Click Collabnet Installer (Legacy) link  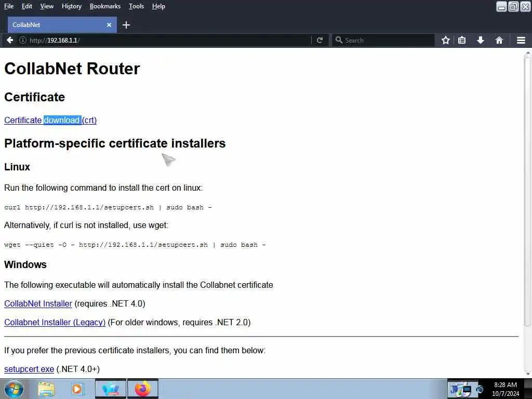(x=55, y=322)
